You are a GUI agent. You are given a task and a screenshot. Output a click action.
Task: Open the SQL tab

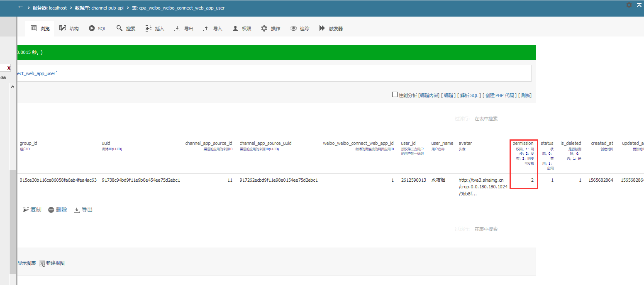pos(98,29)
